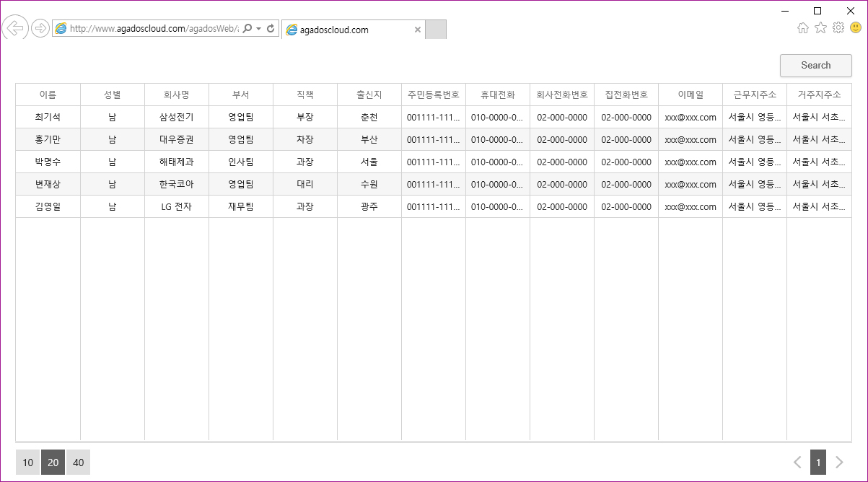Image resolution: width=868 pixels, height=482 pixels.
Task: Click 최기석's email cell xxx@xxx.com
Action: coord(690,117)
